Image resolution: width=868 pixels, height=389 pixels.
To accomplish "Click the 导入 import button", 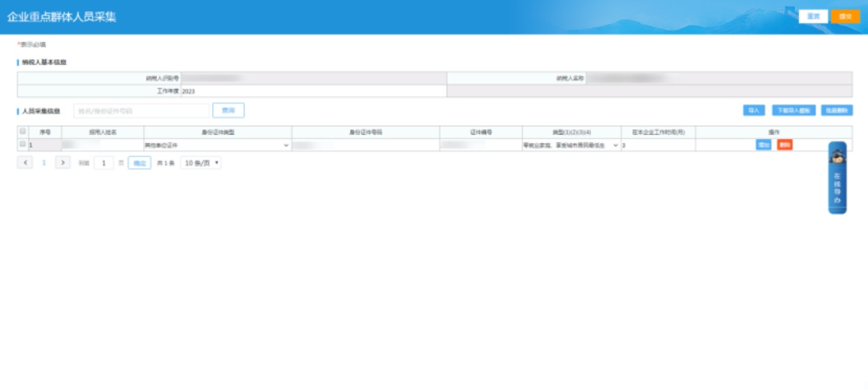I will (754, 111).
